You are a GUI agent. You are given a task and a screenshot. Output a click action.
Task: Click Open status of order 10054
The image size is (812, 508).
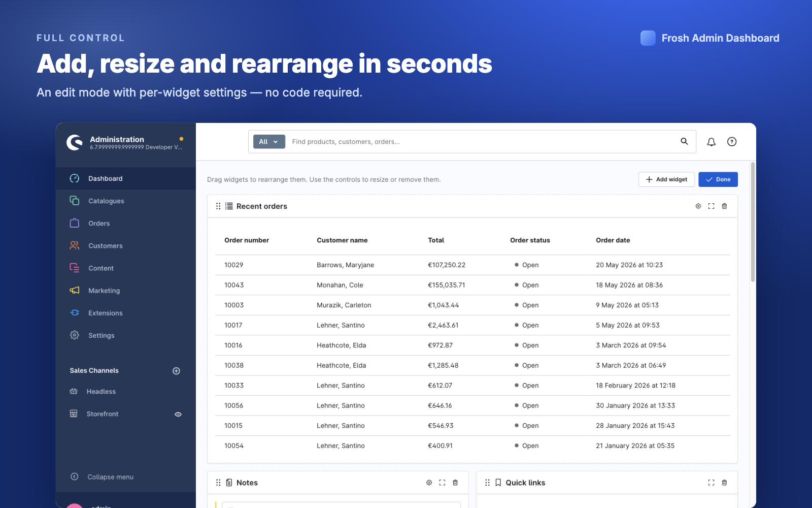[527, 446]
